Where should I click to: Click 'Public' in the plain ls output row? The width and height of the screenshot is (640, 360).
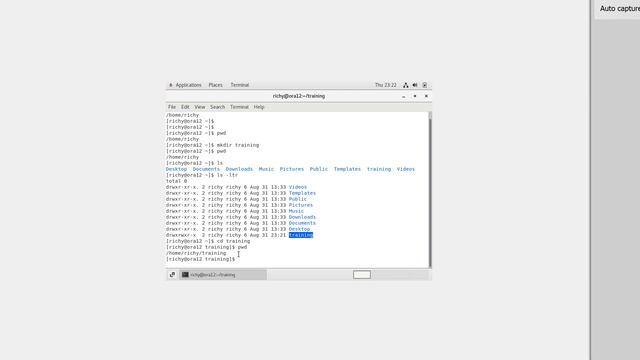tap(319, 169)
